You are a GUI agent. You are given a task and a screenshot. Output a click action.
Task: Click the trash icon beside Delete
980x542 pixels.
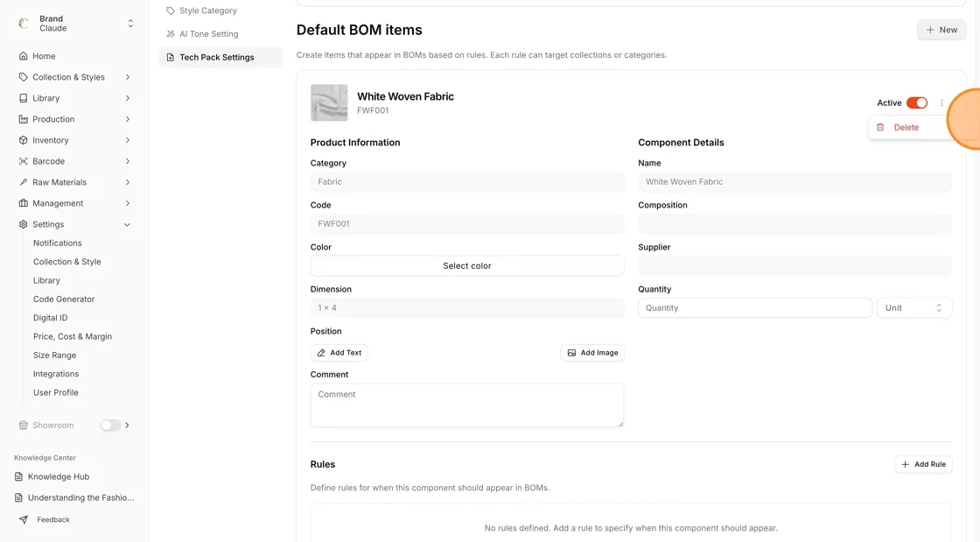click(880, 128)
